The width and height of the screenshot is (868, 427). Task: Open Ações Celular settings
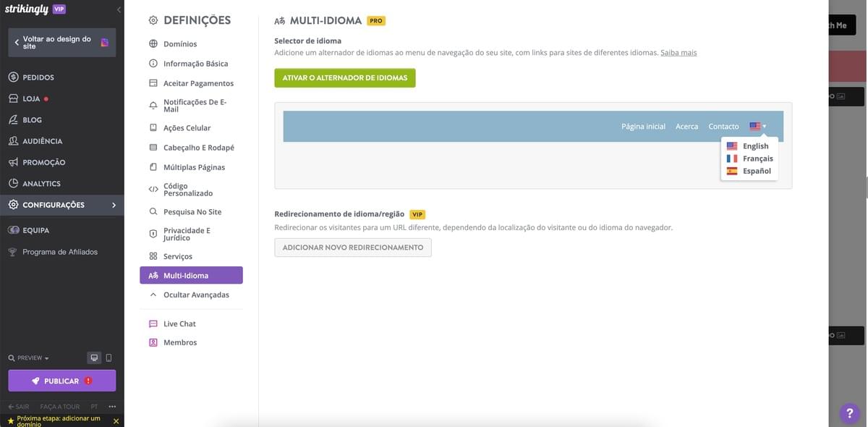[x=187, y=128]
